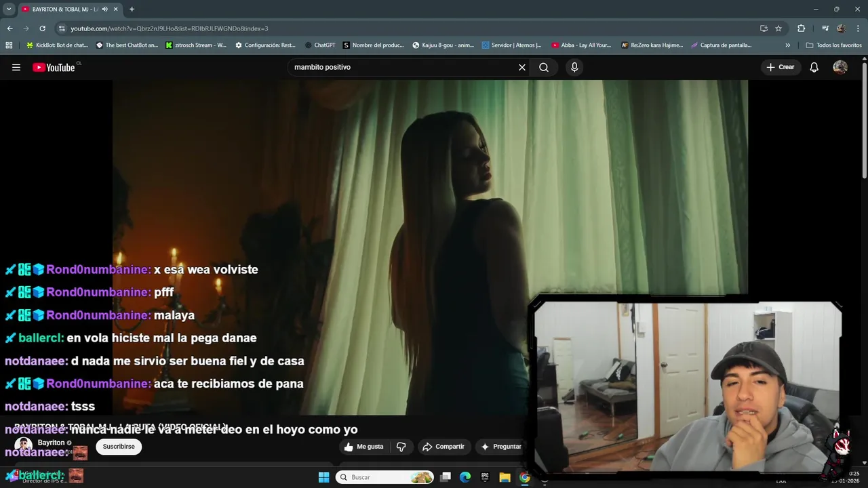Open the Chrome extensions puzzle icon
The height and width of the screenshot is (488, 868).
pos(801,28)
